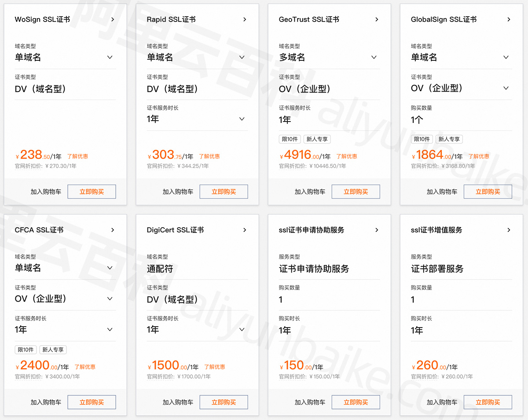Expand GeoTrust 域名类型 多域名 dropdown
This screenshot has height=420, width=528.
tap(374, 57)
